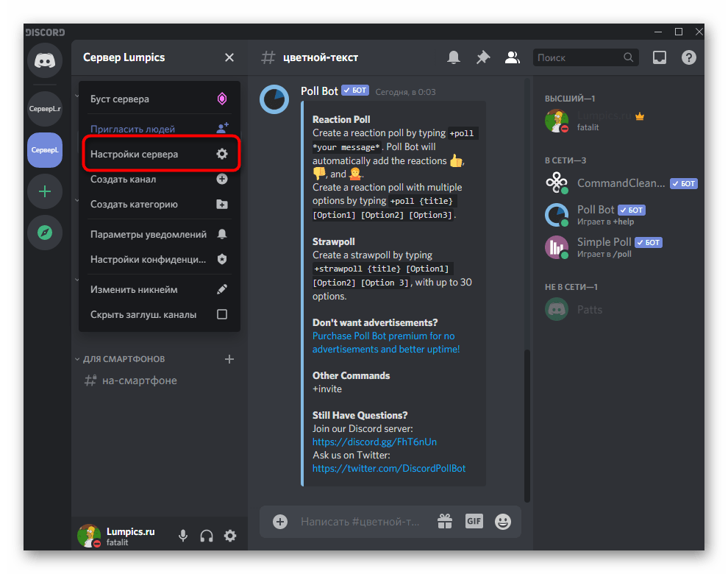Image resolution: width=728 pixels, height=574 pixels.
Task: Select Simple Poll in member list
Action: pyautogui.click(x=621, y=247)
